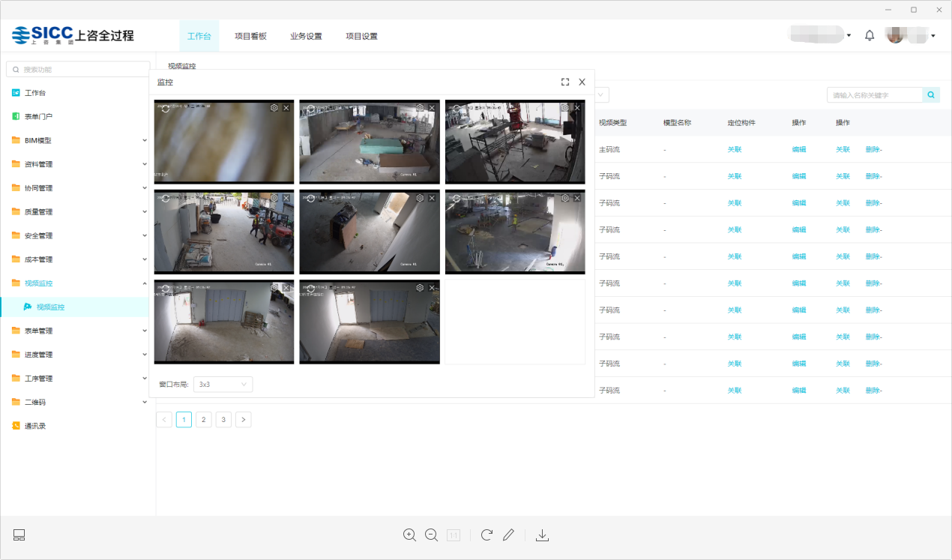
Task: Download using the bottom download icon
Action: click(x=543, y=535)
